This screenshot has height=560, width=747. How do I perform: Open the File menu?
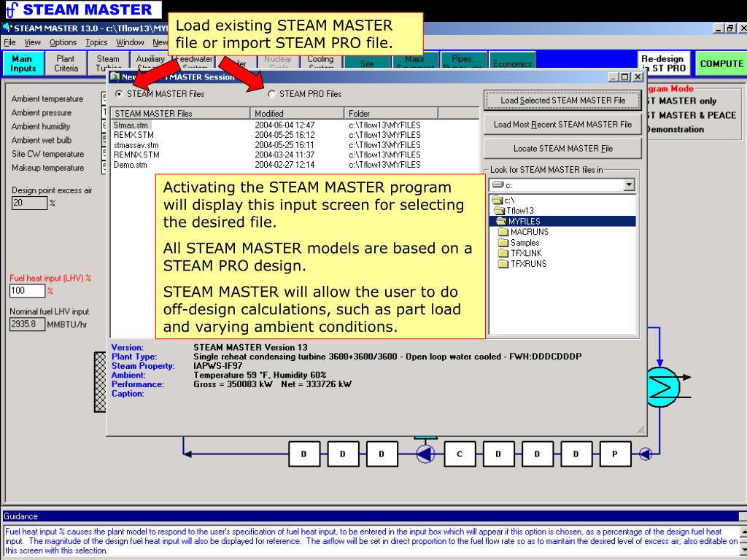[x=9, y=42]
